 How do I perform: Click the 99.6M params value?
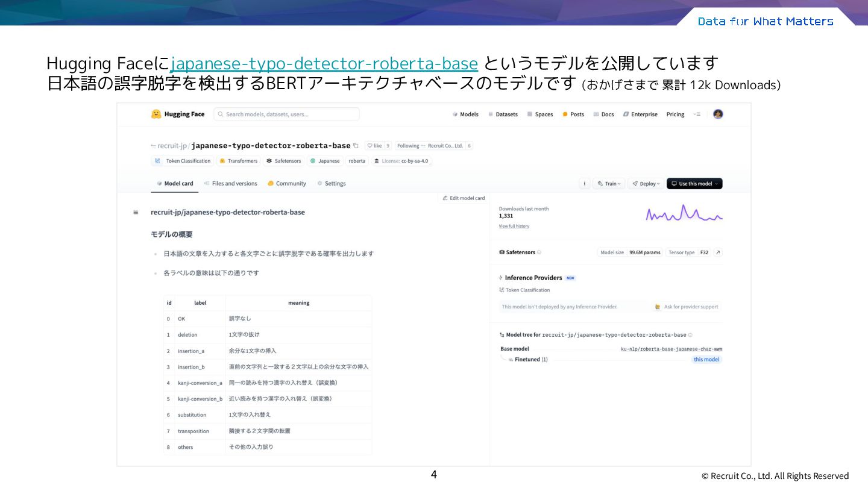[x=644, y=252]
